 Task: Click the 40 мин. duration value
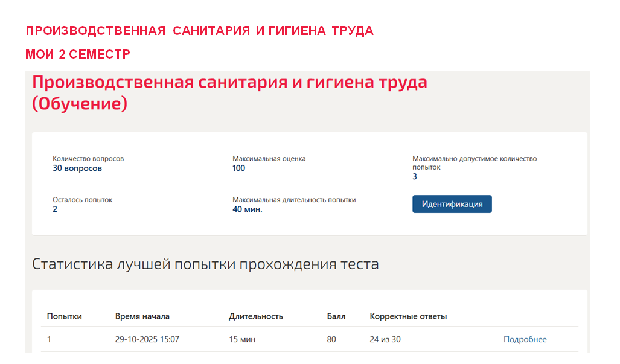(x=247, y=209)
